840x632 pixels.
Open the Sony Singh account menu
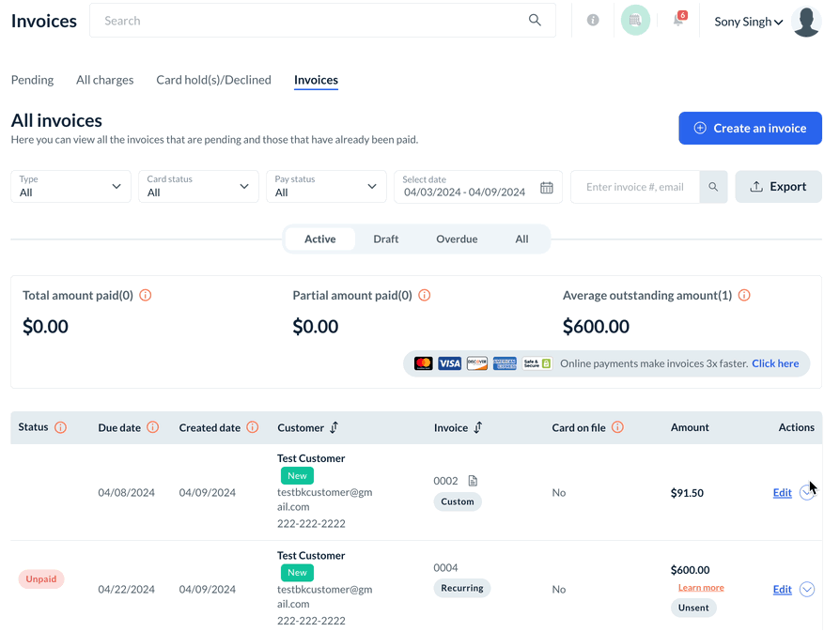click(749, 22)
